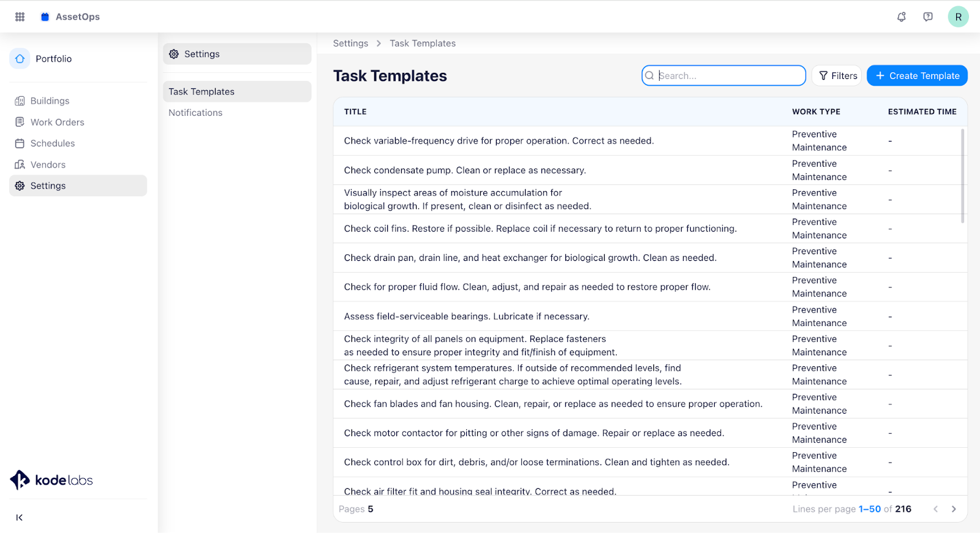The image size is (980, 533).
Task: Open 'Check coil fins' template row
Action: (x=650, y=229)
